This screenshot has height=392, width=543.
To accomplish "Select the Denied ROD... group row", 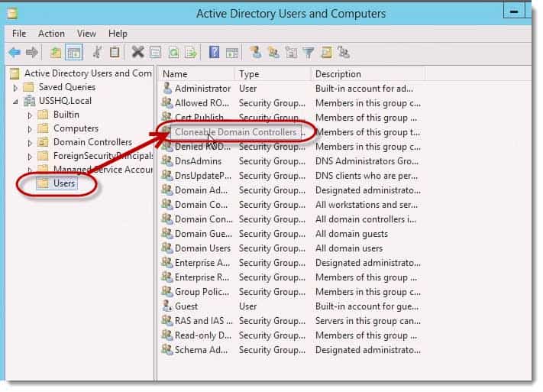I will click(x=291, y=147).
